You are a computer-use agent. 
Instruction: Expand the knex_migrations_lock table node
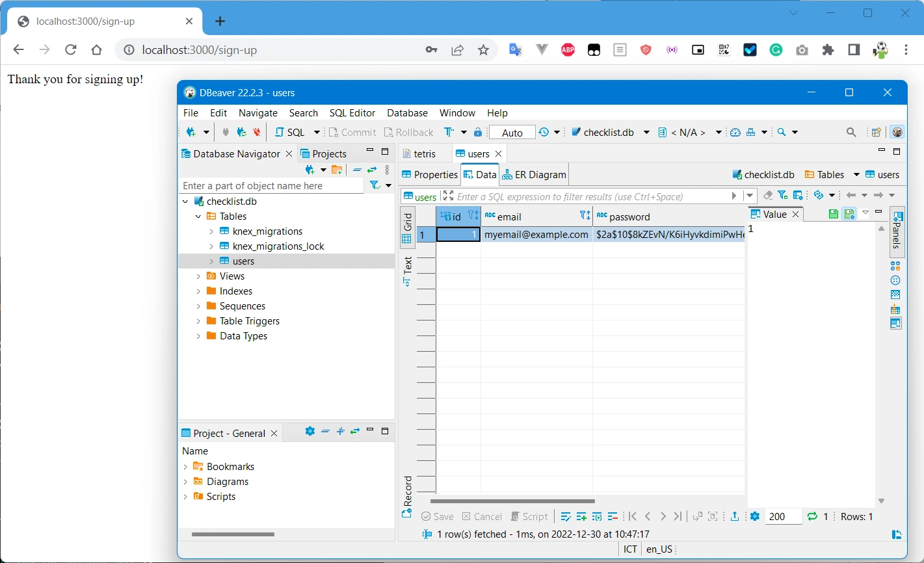coord(211,246)
